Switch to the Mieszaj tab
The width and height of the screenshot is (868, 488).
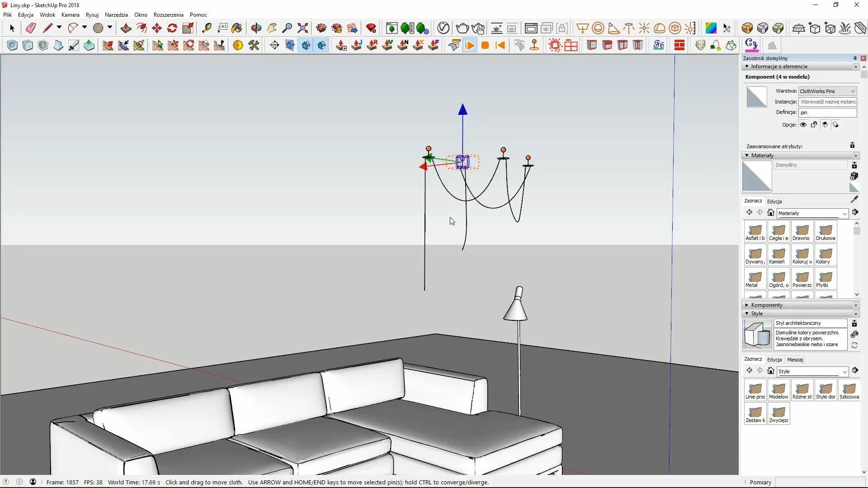795,360
